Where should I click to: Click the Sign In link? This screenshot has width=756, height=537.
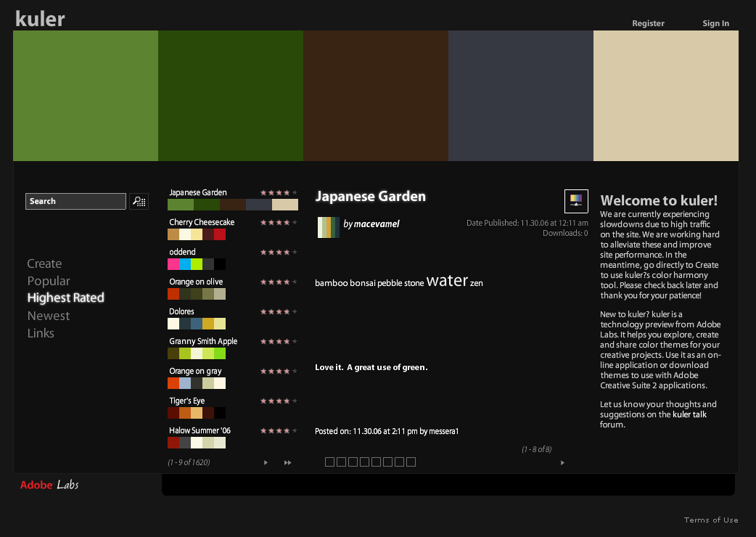click(715, 23)
